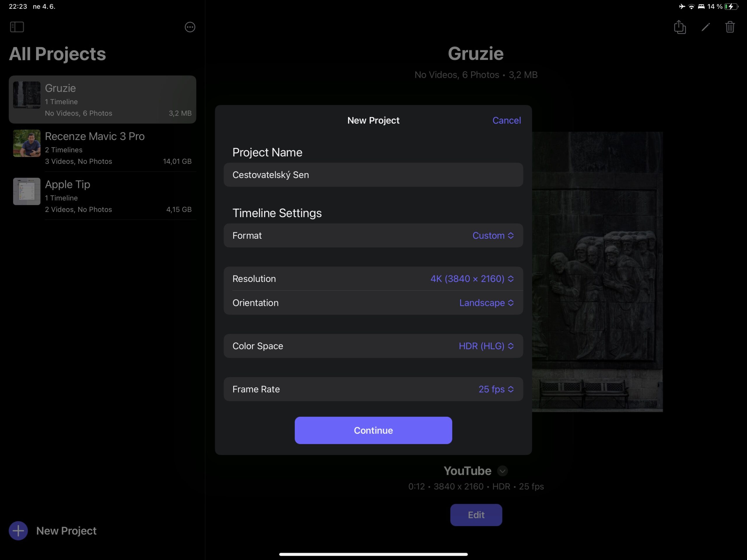Tap the battery status indicator
The image size is (747, 560).
(731, 6)
